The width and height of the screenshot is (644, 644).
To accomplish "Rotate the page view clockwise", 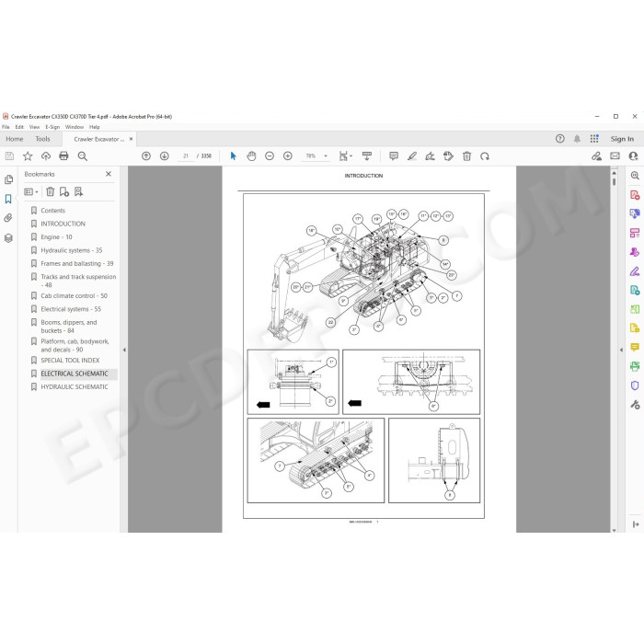I will point(485,156).
